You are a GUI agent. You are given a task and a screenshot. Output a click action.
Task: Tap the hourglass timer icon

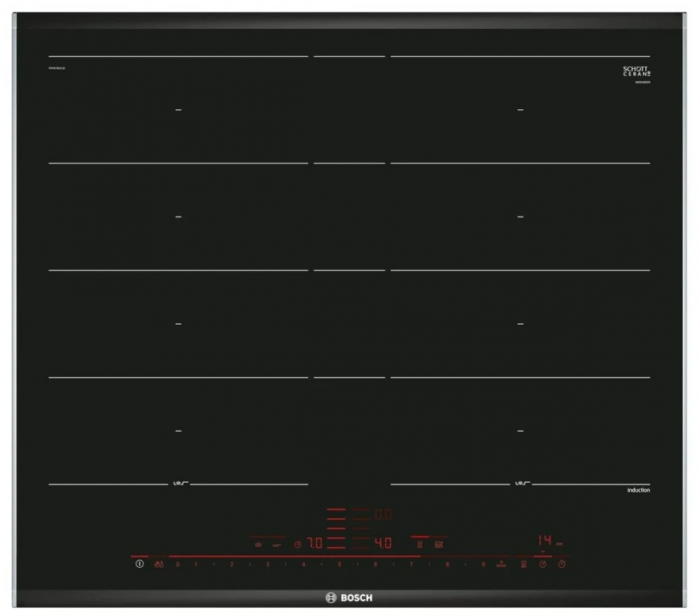(523, 565)
